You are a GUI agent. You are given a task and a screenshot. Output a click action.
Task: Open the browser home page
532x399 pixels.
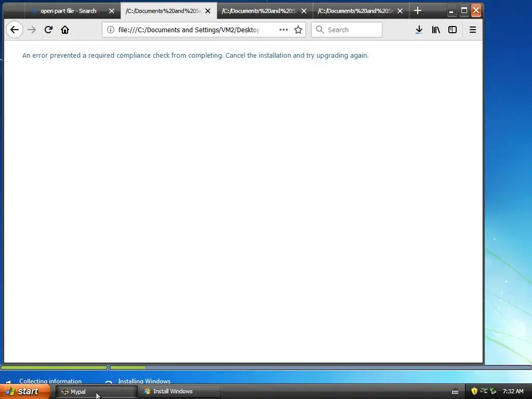coord(65,30)
